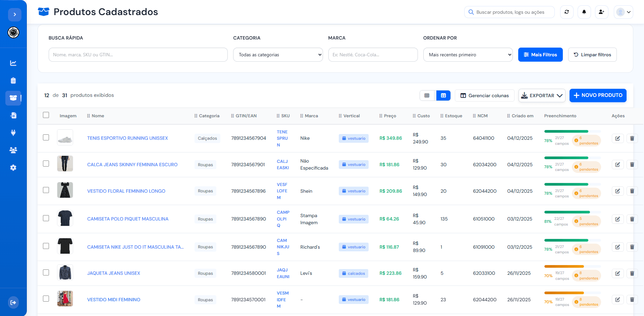This screenshot has height=316, width=644.
Task: Click the logout icon at the sidebar bottom
Action: pyautogui.click(x=13, y=303)
